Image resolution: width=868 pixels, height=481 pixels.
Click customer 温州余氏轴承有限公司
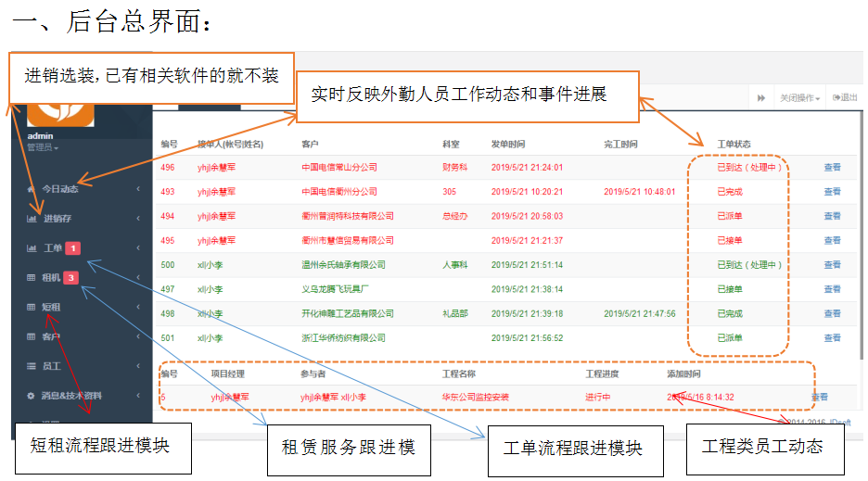click(343, 264)
